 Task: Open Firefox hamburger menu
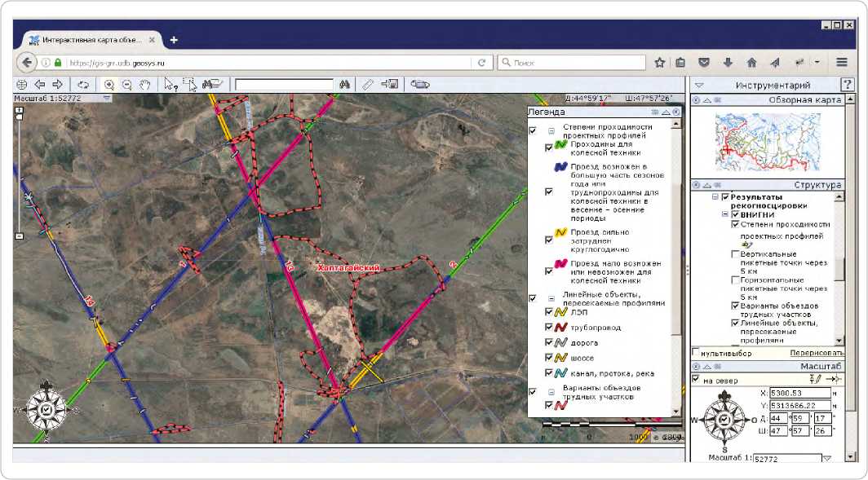pos(842,63)
